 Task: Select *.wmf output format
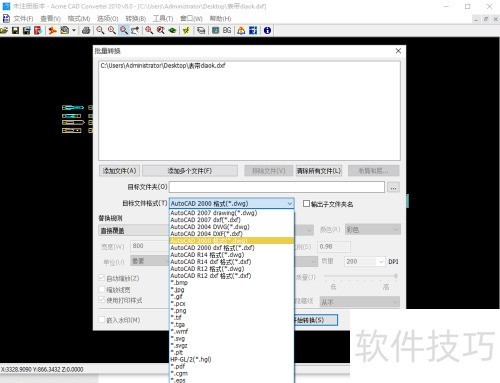[232, 331]
